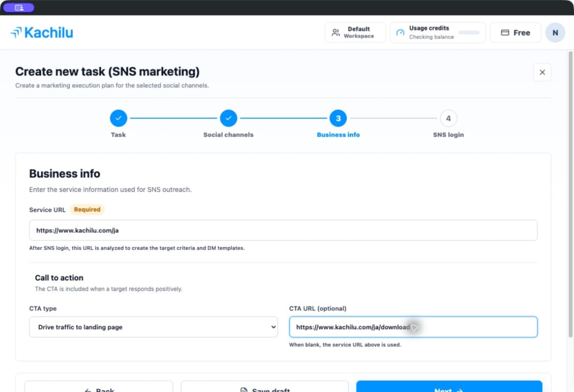Screen dimensions: 574x392
Task: Go to the Social channels step circle
Action: pyautogui.click(x=228, y=118)
